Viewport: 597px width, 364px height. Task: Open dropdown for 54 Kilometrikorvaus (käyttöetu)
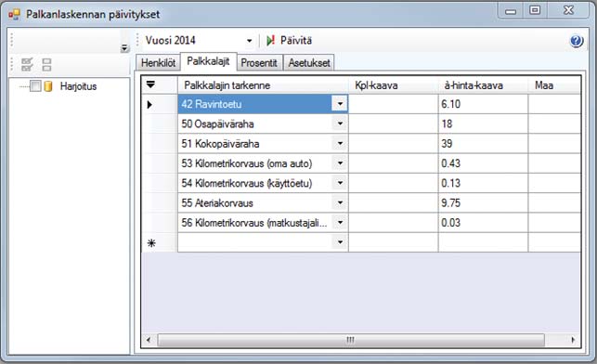[x=340, y=183]
